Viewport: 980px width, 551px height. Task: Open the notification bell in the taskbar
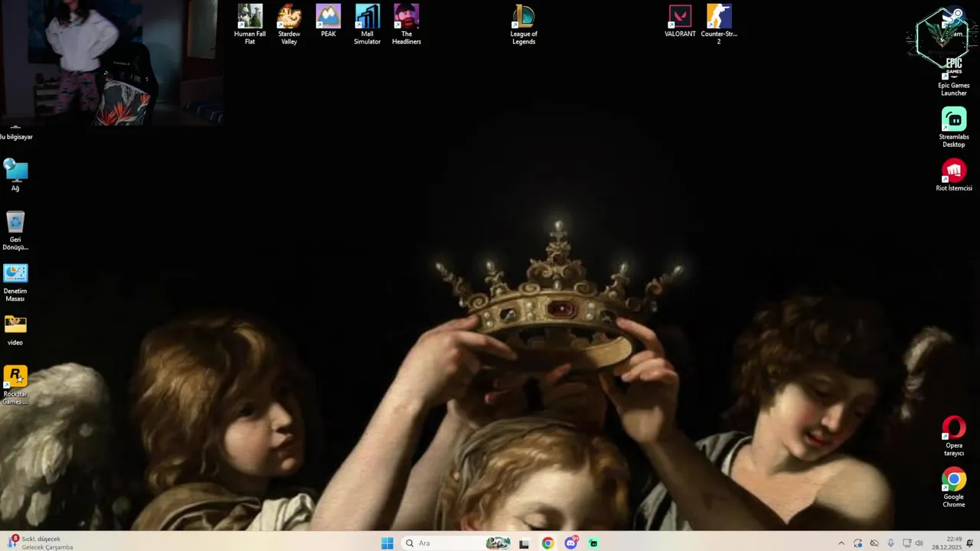(x=970, y=543)
